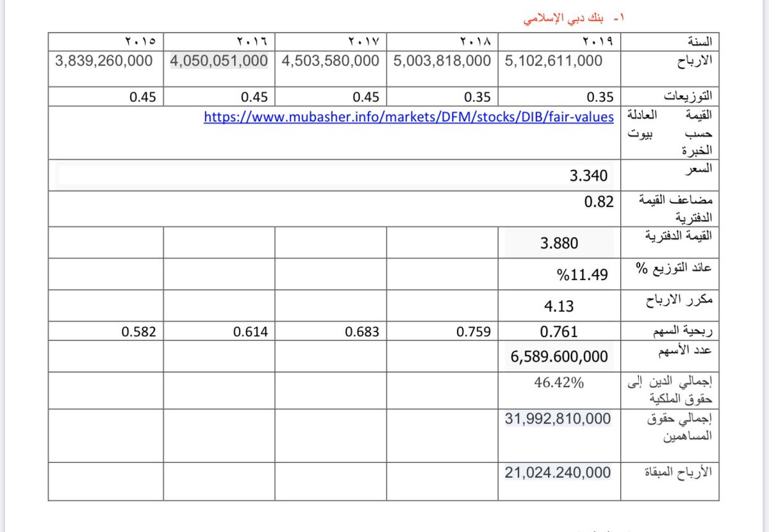Click the EPS value 0.582
Viewport: 769px width, 532px height.
138,331
